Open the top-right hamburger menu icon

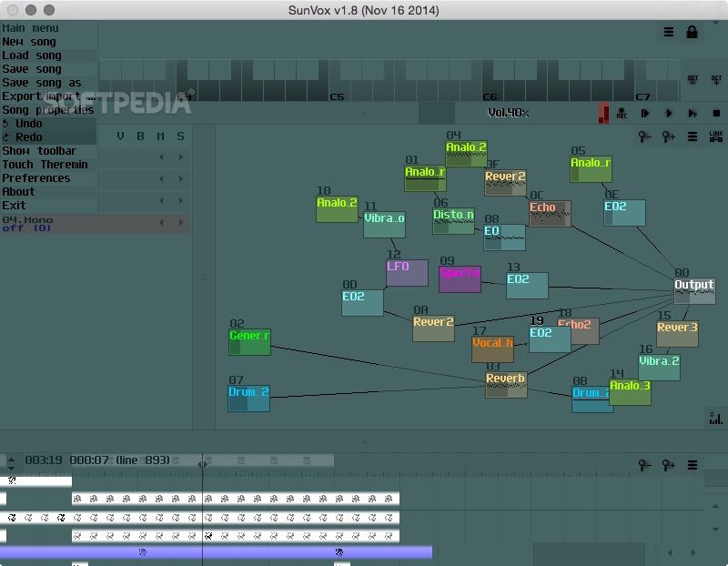tap(669, 32)
